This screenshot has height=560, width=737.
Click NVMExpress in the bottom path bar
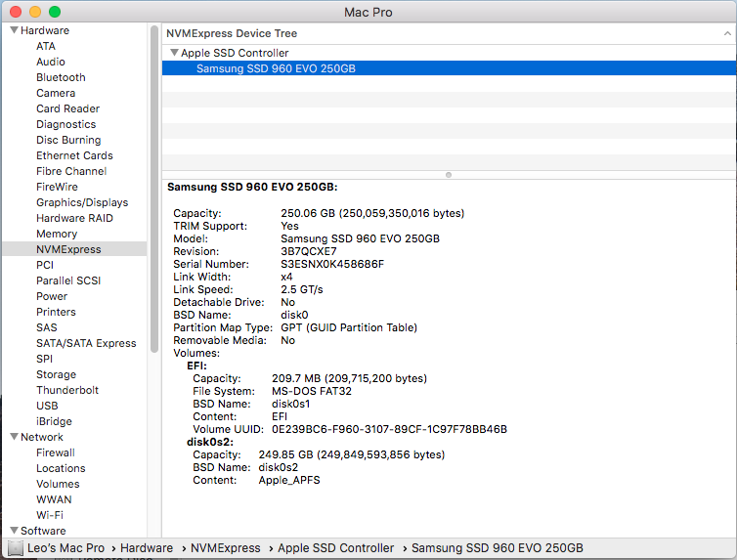[x=225, y=548]
